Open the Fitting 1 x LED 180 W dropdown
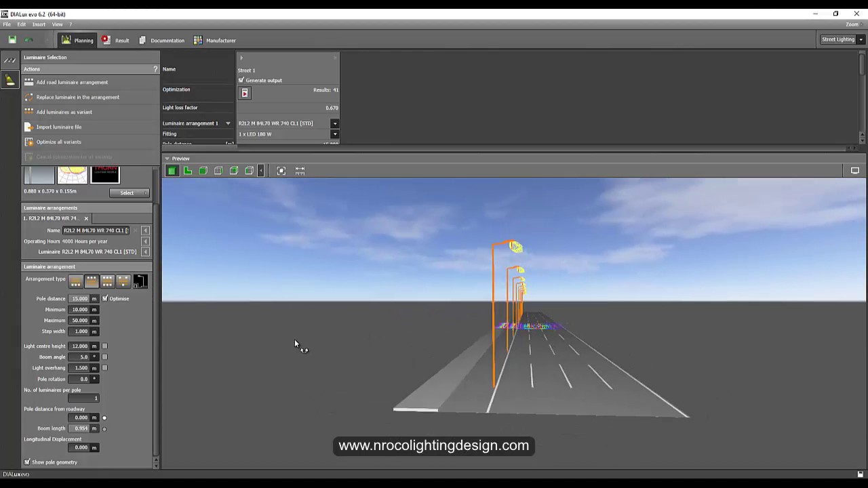Viewport: 868px width, 488px height. [x=334, y=134]
